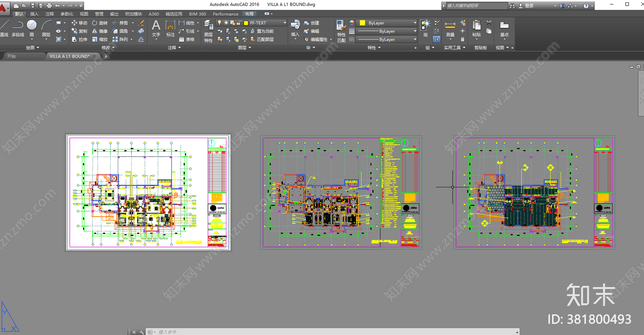
Task: Click the binoculars search icon
Action: point(512,6)
